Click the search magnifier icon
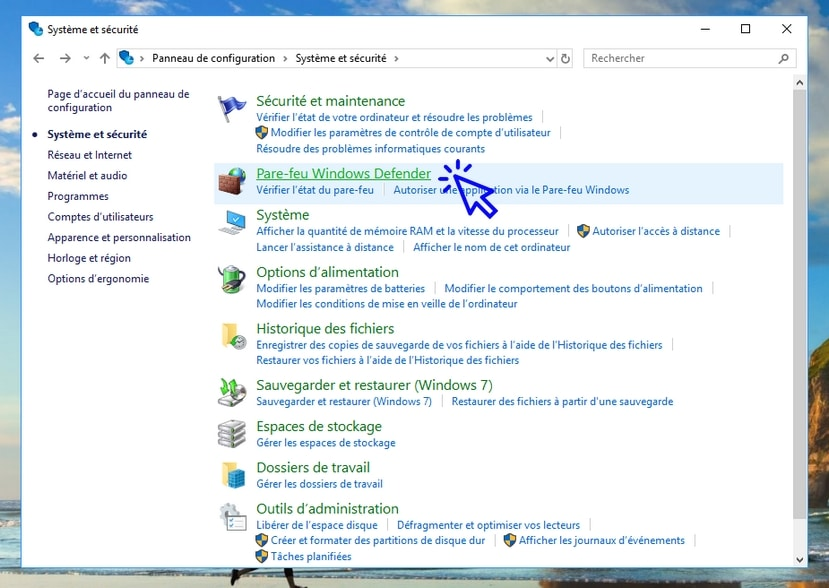 (784, 58)
